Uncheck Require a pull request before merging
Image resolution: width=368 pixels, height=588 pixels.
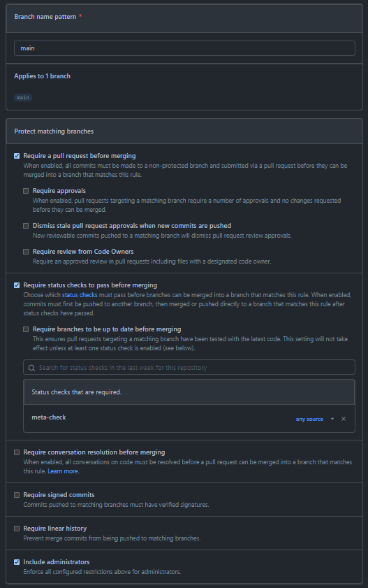click(x=17, y=156)
